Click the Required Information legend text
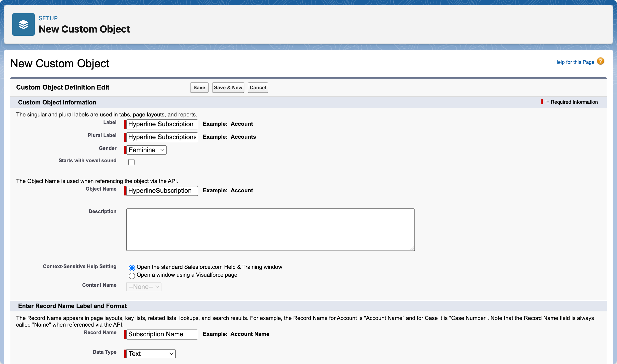The image size is (617, 364). click(572, 102)
